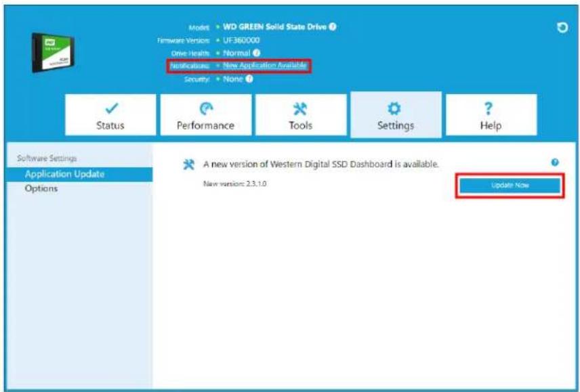
Task: Open the New Application Available notification link
Action: pyautogui.click(x=265, y=66)
